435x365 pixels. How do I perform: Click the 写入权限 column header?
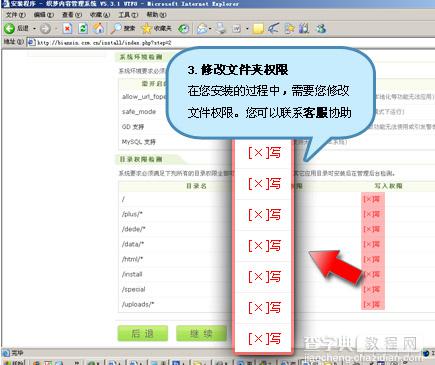pyautogui.click(x=388, y=186)
